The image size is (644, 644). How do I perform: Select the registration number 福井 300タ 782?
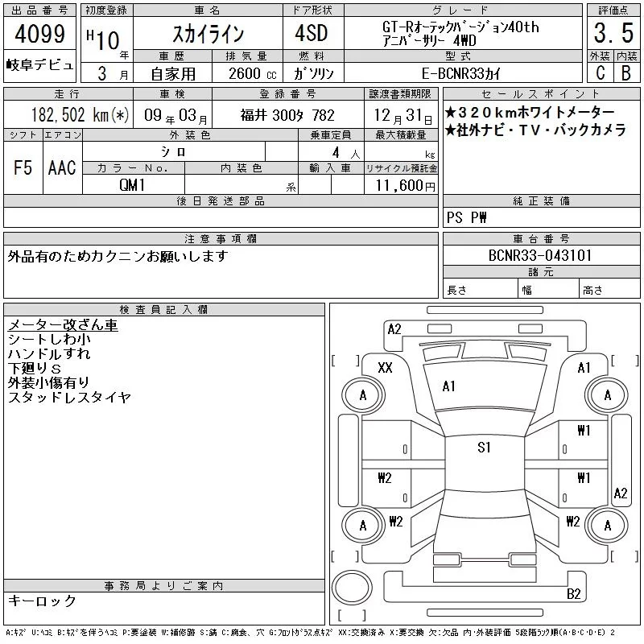pyautogui.click(x=287, y=115)
